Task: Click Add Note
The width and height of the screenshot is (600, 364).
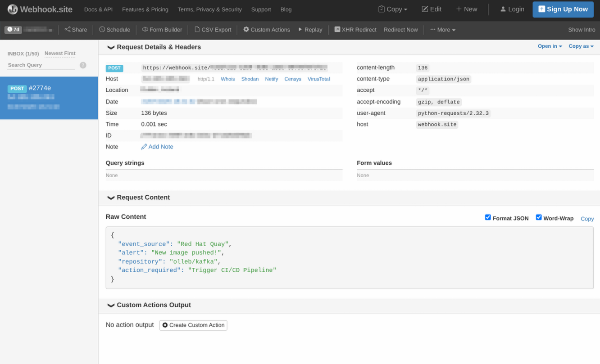Action: (x=157, y=147)
